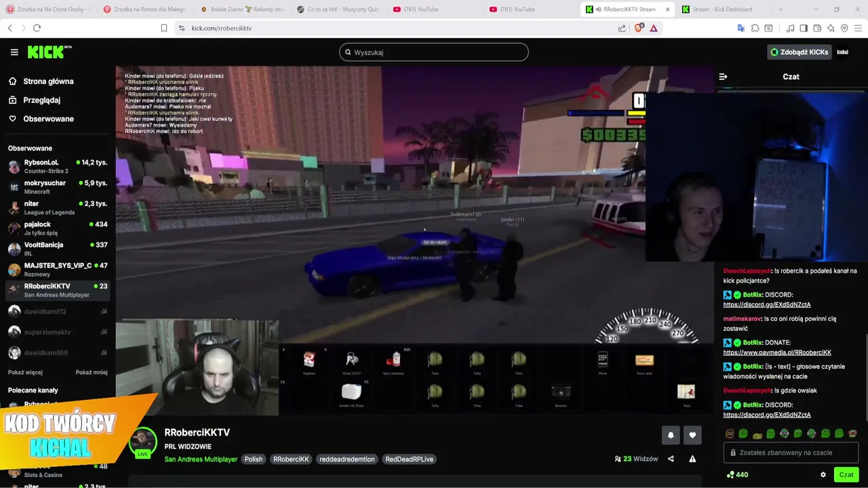Click the video player area
868x488 pixels.
[x=414, y=241]
